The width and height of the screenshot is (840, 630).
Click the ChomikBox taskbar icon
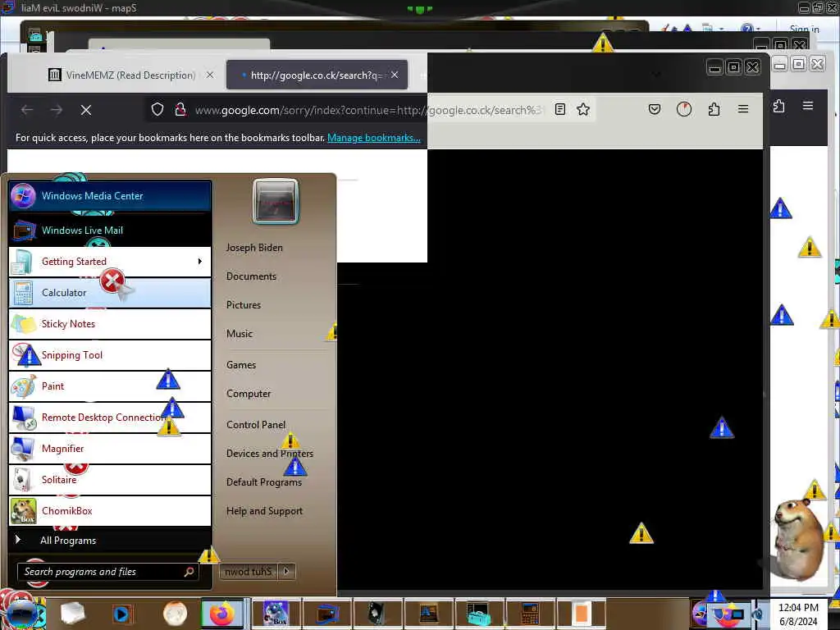276,614
